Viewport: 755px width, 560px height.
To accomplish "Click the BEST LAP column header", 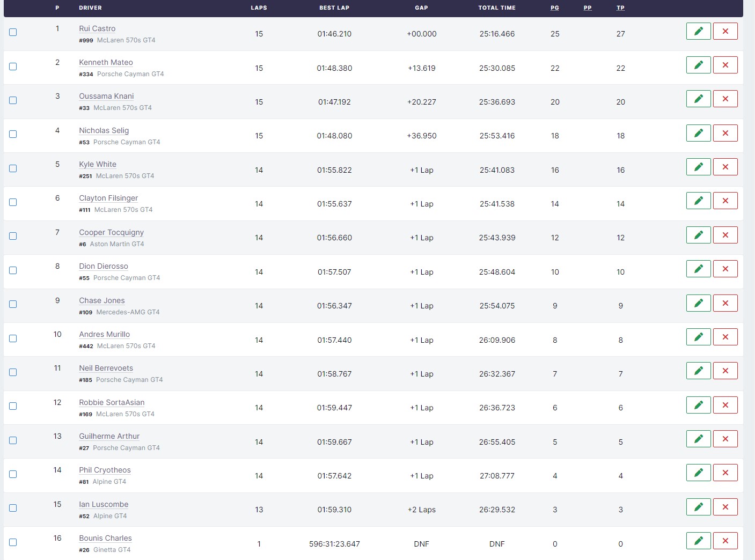I will (334, 8).
